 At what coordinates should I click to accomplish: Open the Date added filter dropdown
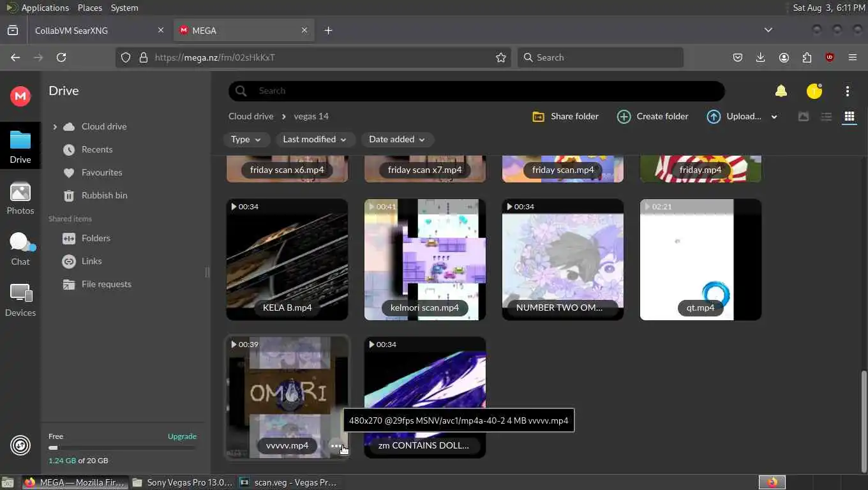pos(397,140)
